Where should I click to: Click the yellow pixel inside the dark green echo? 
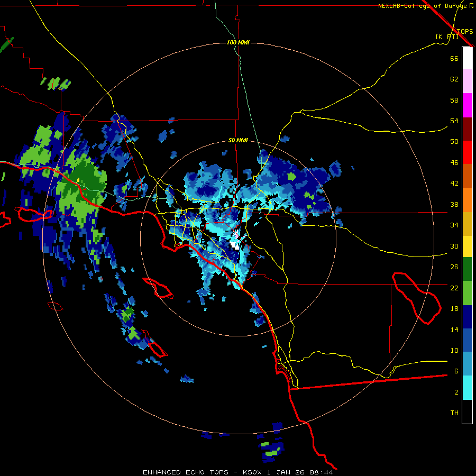[78, 180]
